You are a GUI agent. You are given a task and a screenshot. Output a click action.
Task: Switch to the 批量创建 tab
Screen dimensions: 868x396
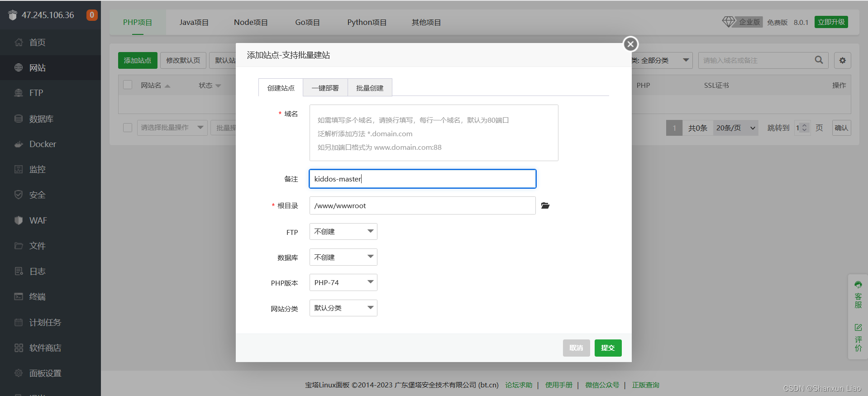click(x=370, y=88)
